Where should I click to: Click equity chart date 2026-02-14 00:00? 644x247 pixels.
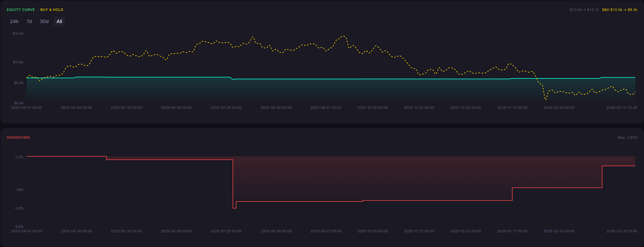pos(559,108)
